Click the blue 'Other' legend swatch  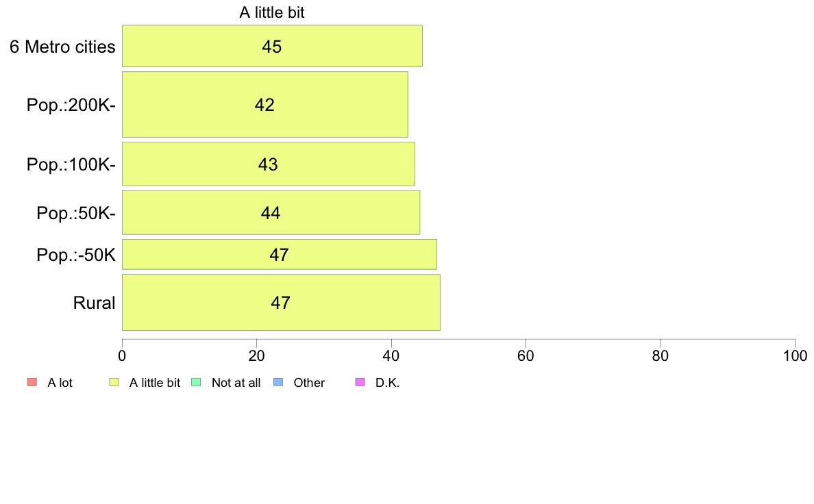tap(278, 382)
